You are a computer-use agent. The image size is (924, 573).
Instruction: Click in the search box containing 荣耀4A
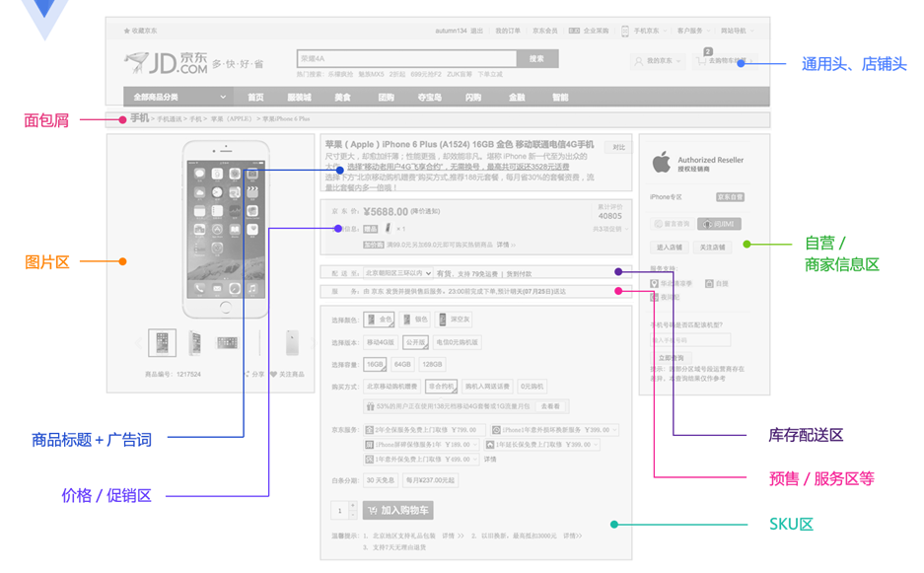click(x=406, y=58)
